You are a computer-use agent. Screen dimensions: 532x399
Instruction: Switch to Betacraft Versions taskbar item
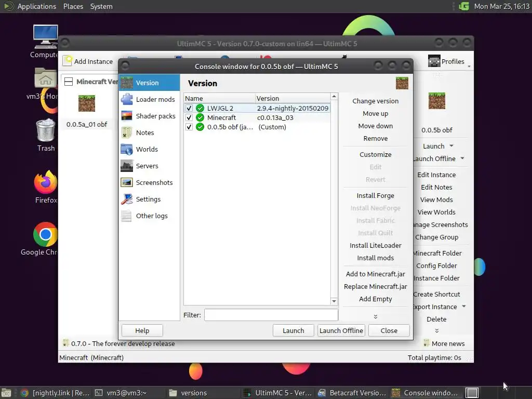click(352, 393)
